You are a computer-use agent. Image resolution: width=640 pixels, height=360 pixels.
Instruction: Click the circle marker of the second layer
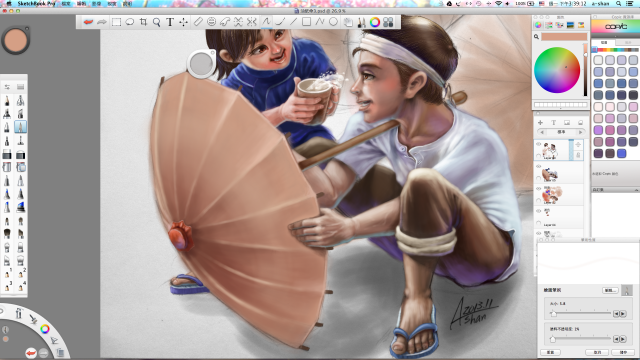pyautogui.click(x=538, y=178)
